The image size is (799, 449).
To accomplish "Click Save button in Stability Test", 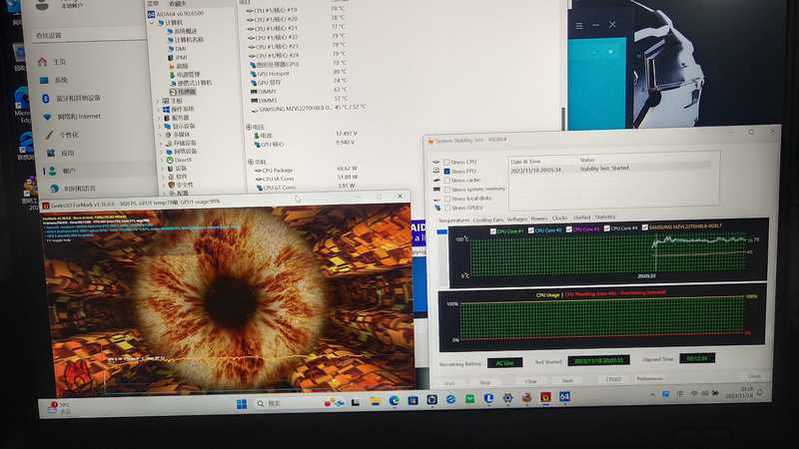I will [x=567, y=381].
